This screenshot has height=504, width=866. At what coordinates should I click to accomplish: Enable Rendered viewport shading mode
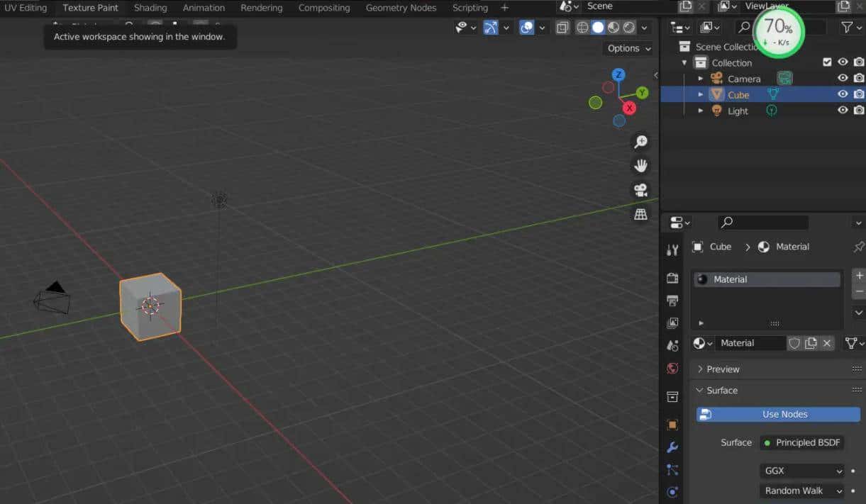pos(629,27)
